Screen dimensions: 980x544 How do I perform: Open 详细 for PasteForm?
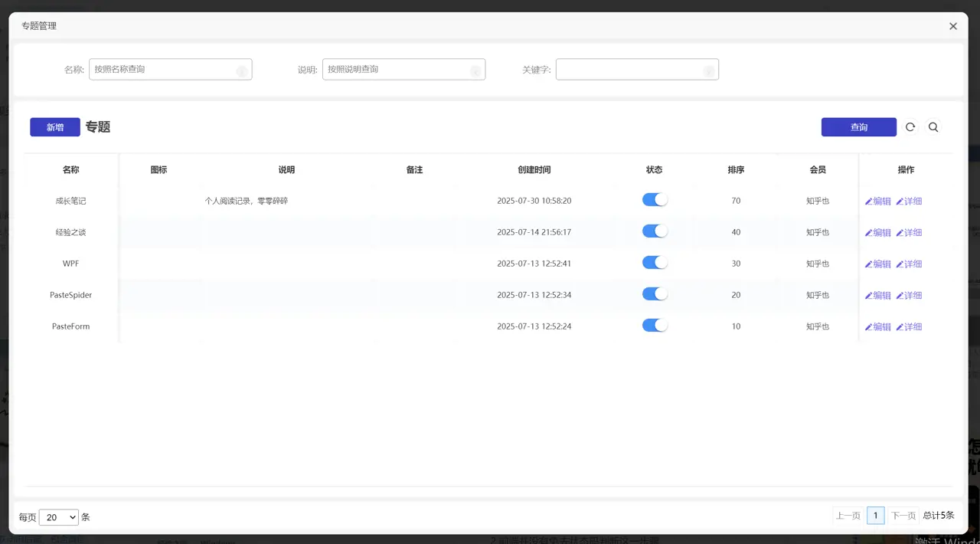[909, 327]
